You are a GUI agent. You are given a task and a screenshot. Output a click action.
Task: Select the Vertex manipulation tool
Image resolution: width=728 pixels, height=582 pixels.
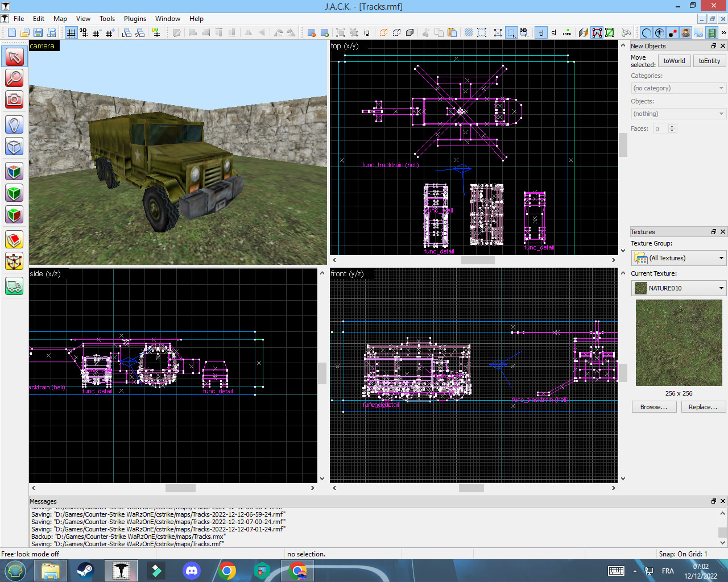[x=14, y=261]
